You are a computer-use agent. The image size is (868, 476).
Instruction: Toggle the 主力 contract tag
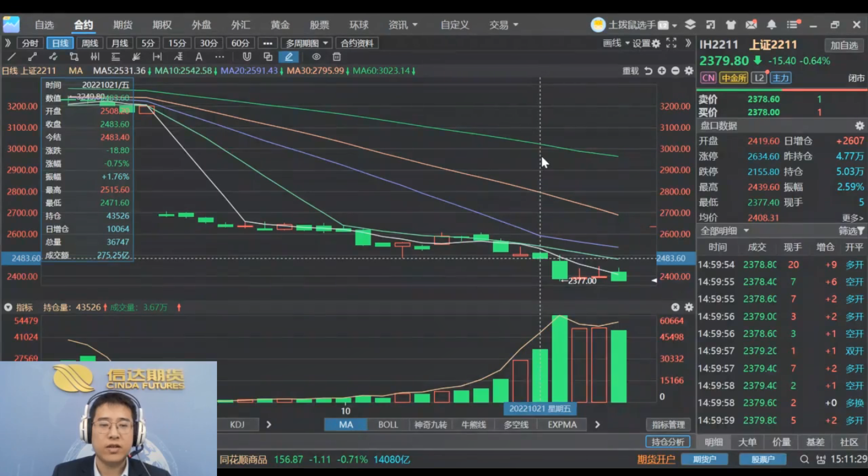pos(781,78)
